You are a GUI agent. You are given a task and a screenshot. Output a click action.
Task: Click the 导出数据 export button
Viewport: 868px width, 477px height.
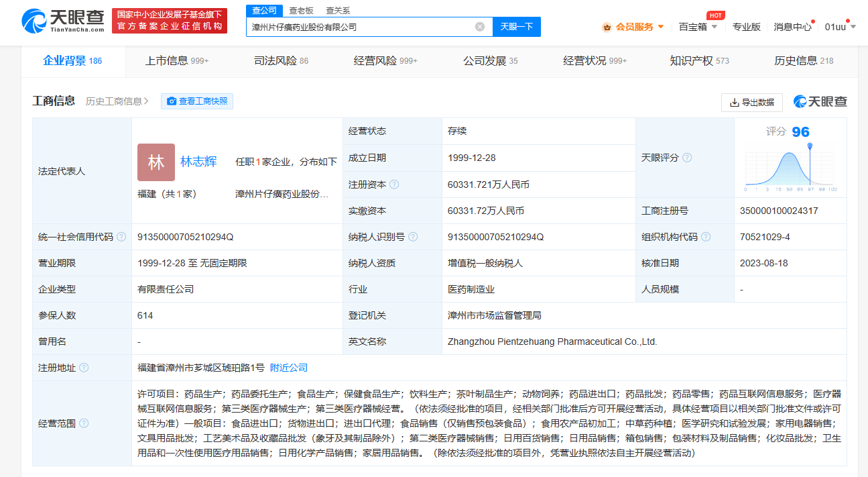tap(751, 102)
